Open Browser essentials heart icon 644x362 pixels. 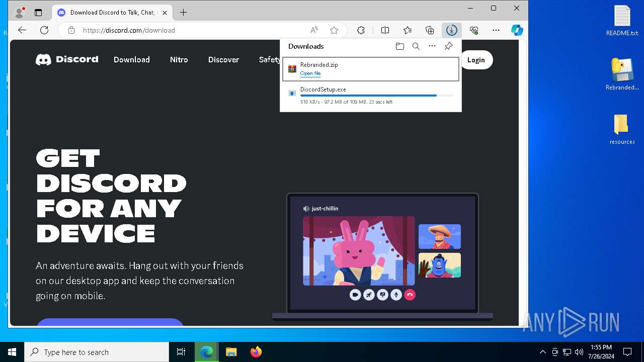(473, 30)
